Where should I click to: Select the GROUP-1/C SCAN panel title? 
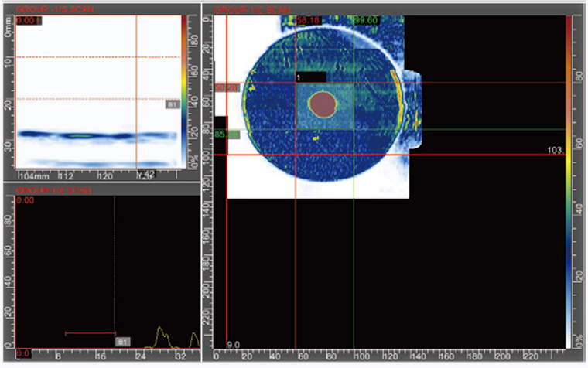[252, 10]
